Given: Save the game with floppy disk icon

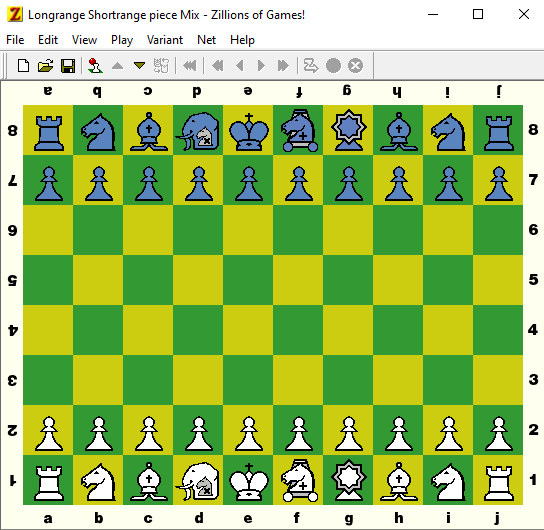Looking at the screenshot, I should click(x=68, y=66).
